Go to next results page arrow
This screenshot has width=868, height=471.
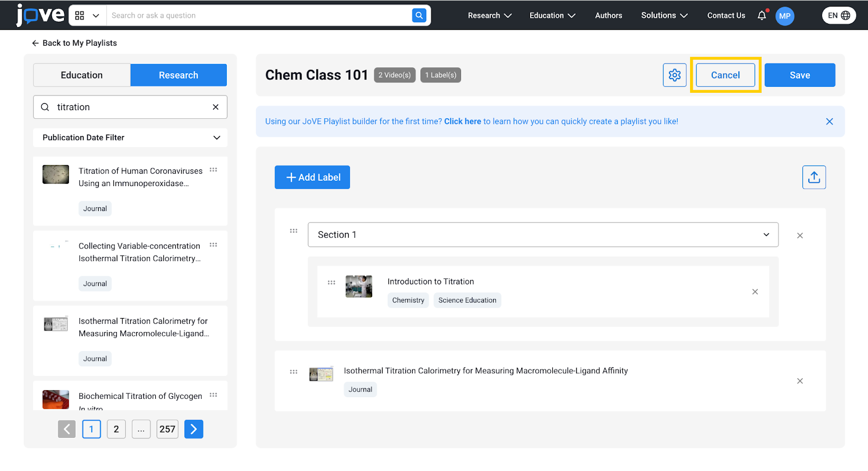coord(194,429)
